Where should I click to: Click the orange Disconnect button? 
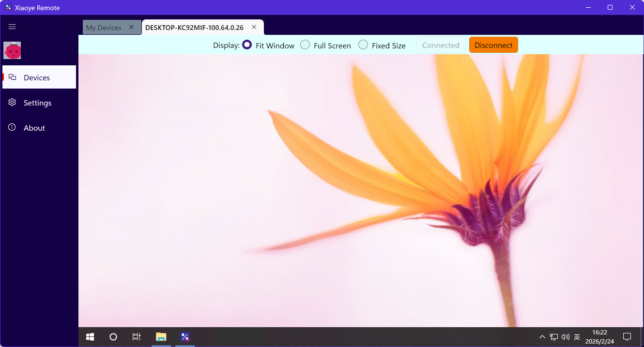(493, 45)
